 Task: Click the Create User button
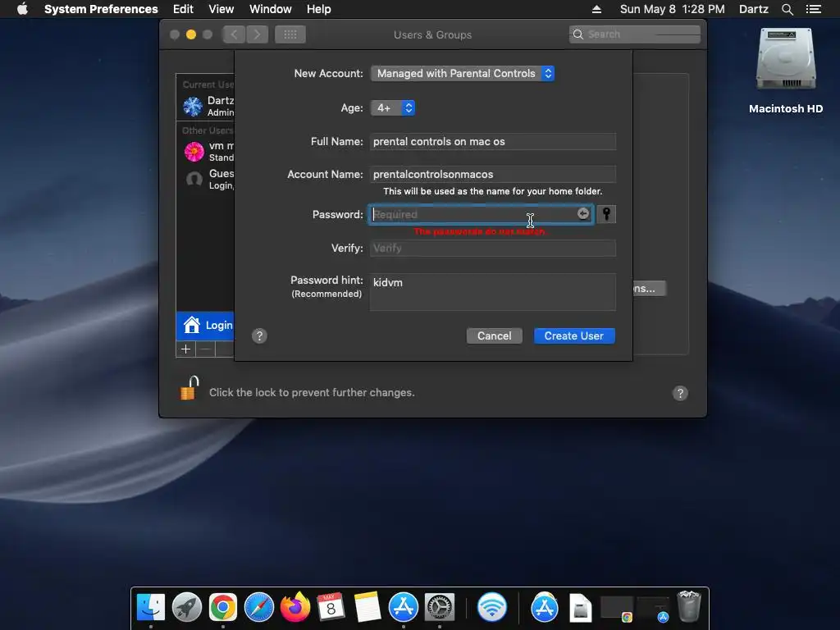click(x=573, y=336)
